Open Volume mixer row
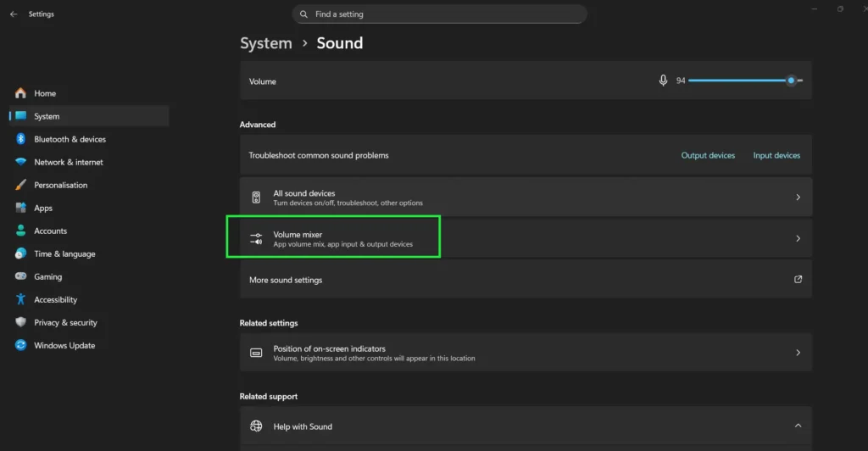 (x=526, y=238)
